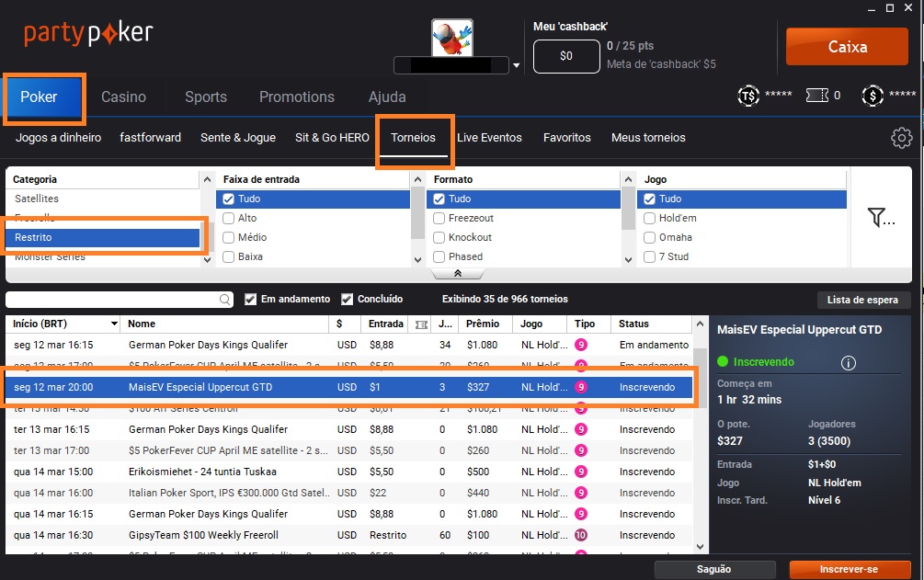Switch to the Casino tab
The image size is (924, 580).
[x=123, y=97]
